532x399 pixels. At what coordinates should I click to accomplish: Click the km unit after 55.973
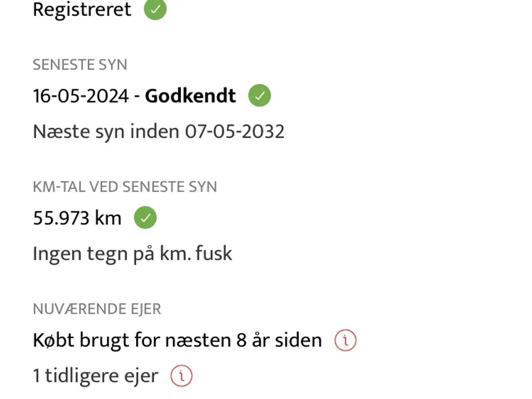pos(108,218)
